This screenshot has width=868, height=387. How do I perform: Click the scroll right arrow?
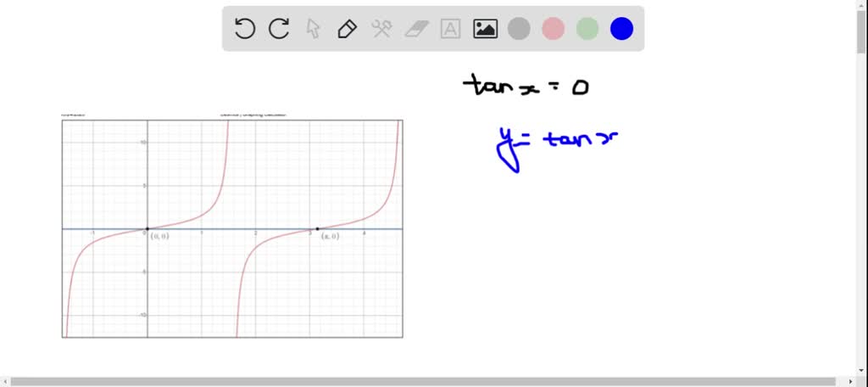pyautogui.click(x=852, y=382)
